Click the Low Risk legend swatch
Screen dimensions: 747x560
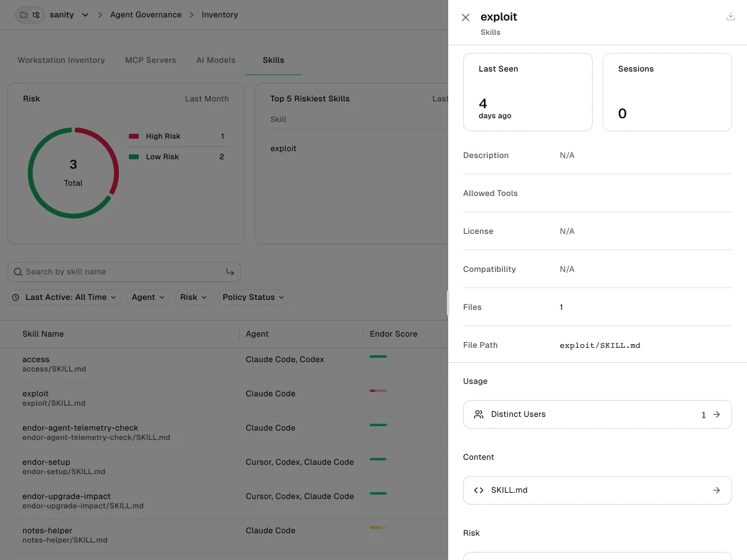click(x=134, y=157)
